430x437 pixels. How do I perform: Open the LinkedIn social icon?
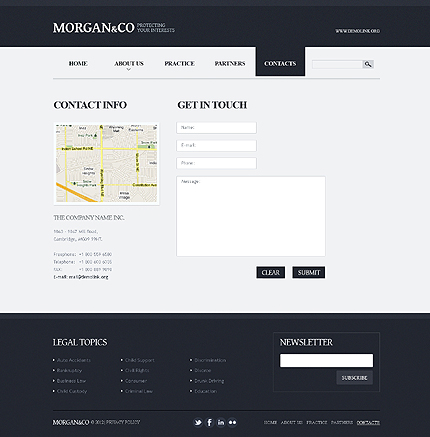221,423
